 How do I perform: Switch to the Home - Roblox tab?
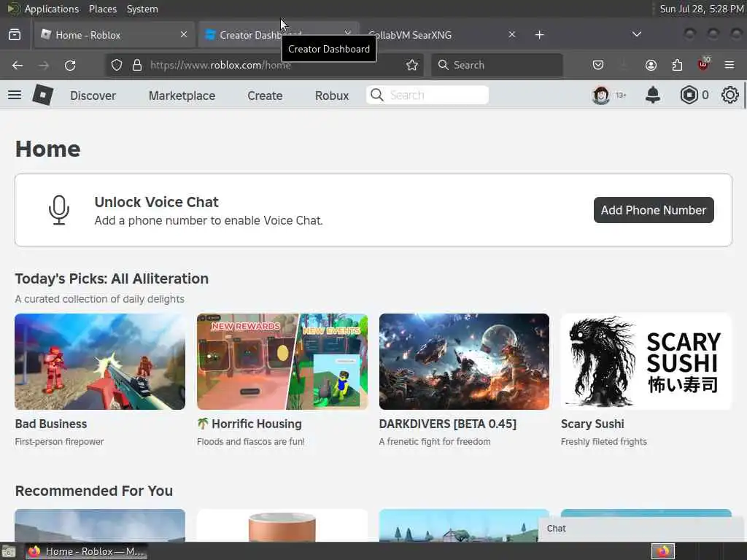coord(115,35)
